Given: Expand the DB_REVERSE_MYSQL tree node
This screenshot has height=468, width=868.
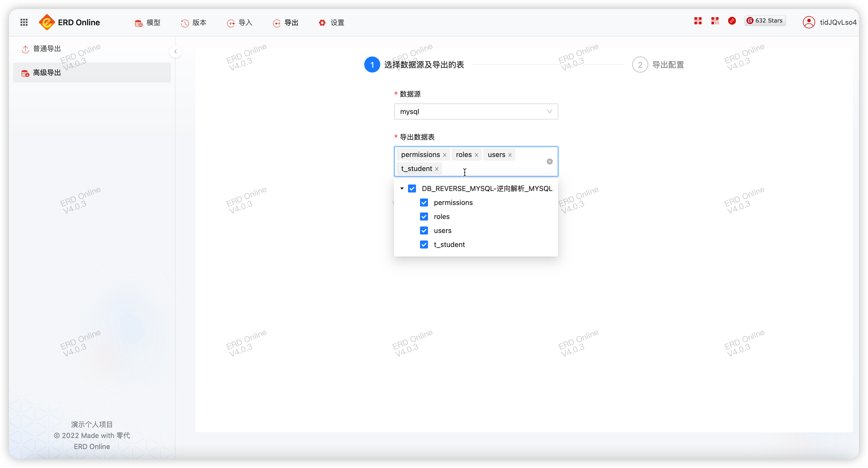Looking at the screenshot, I should click(402, 188).
